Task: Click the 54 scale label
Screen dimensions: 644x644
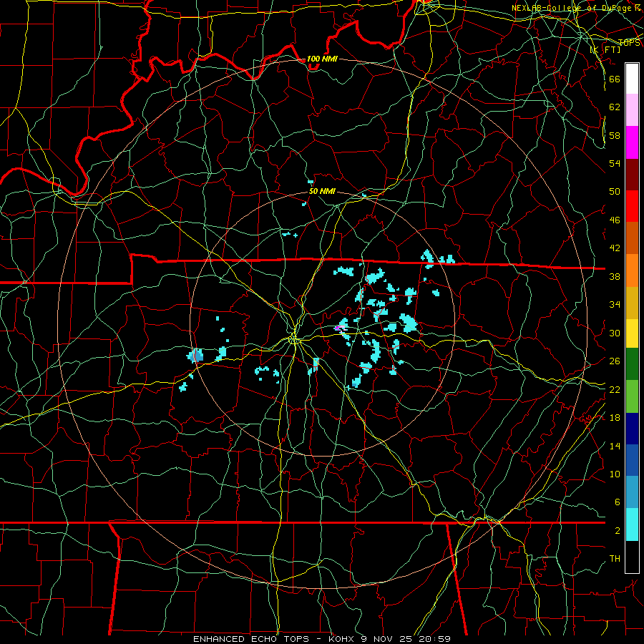Action: tap(615, 163)
